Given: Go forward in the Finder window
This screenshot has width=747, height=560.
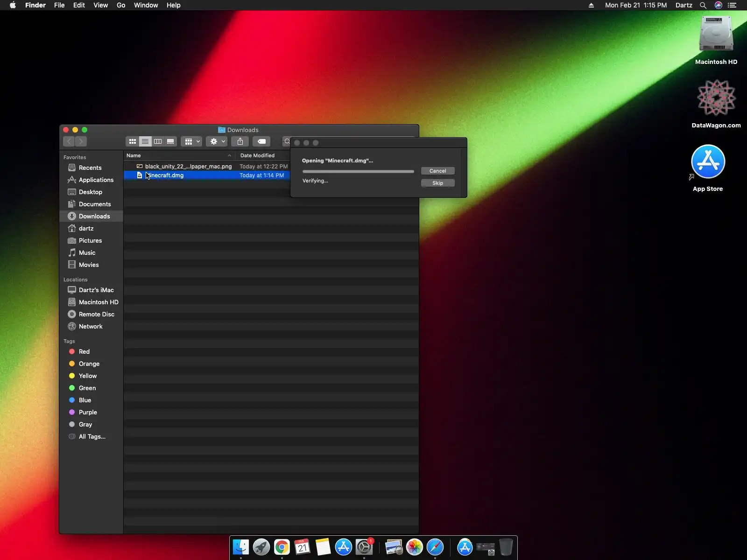Looking at the screenshot, I should [81, 141].
